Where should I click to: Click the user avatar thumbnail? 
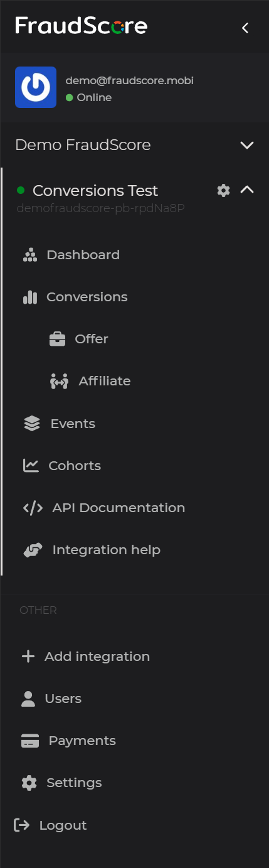(x=36, y=87)
